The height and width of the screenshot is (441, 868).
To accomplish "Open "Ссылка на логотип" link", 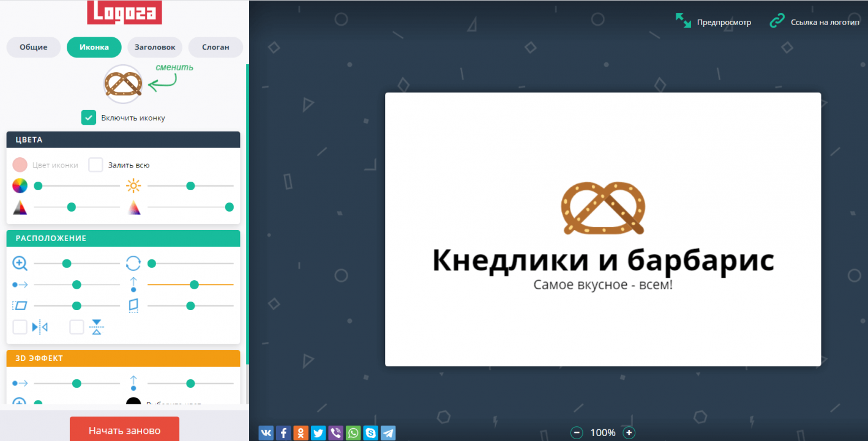I will coord(815,21).
